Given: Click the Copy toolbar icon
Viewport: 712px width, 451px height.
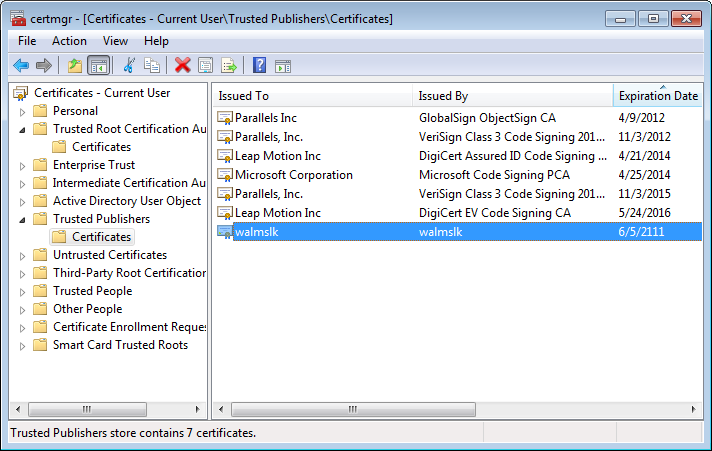Looking at the screenshot, I should pyautogui.click(x=152, y=66).
